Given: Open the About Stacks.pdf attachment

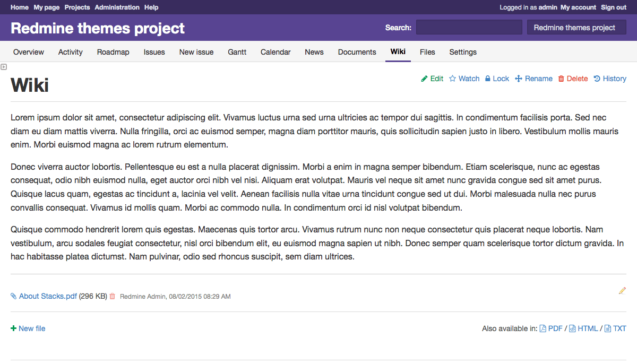Looking at the screenshot, I should coord(47,296).
